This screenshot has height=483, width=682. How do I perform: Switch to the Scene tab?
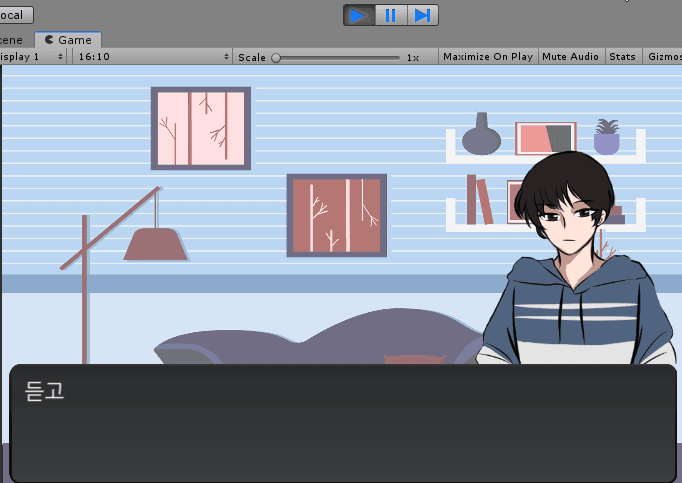tap(14, 40)
